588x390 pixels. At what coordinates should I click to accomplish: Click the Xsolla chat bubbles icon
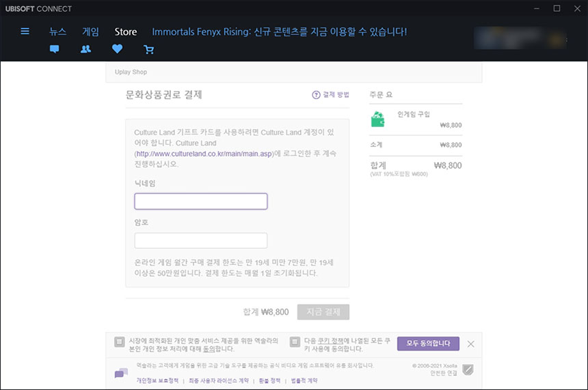coord(121,373)
